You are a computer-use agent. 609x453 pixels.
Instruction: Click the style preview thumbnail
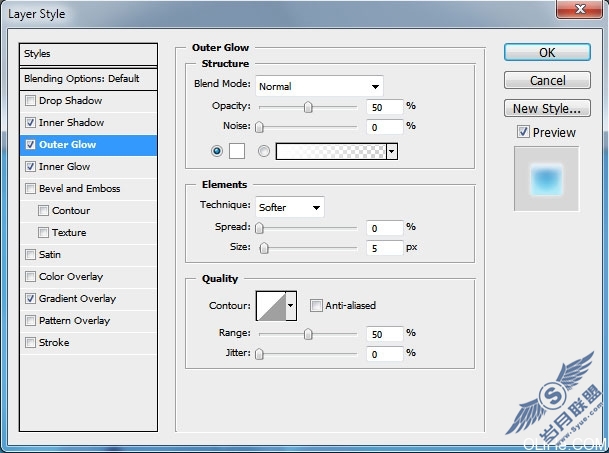(x=546, y=179)
